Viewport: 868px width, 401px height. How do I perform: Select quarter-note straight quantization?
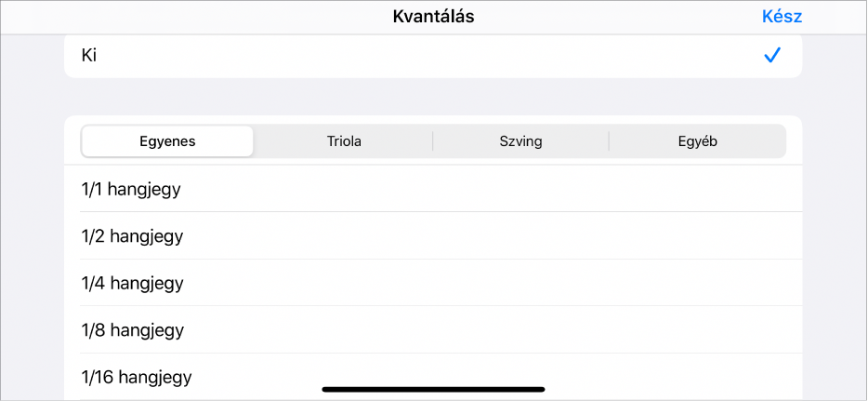pyautogui.click(x=432, y=283)
